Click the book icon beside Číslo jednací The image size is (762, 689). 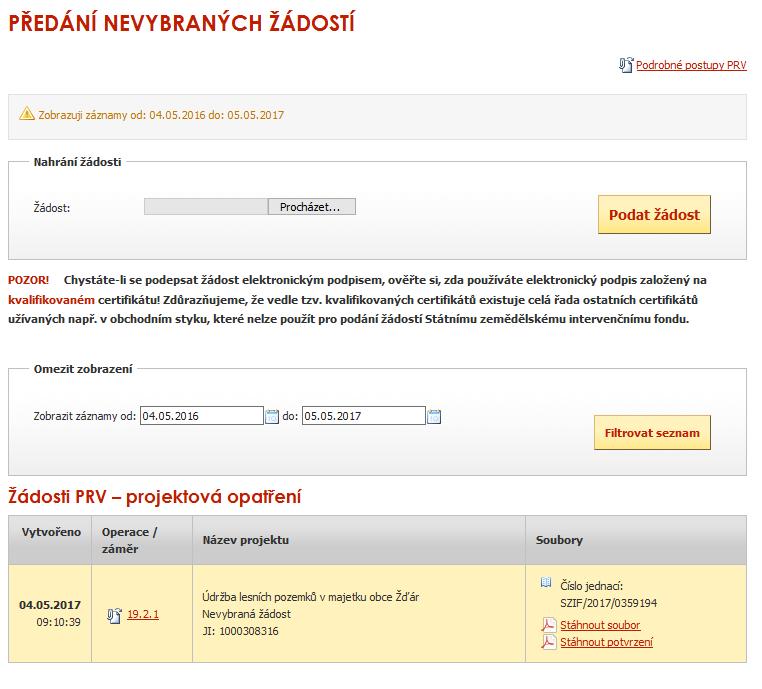coord(546,582)
